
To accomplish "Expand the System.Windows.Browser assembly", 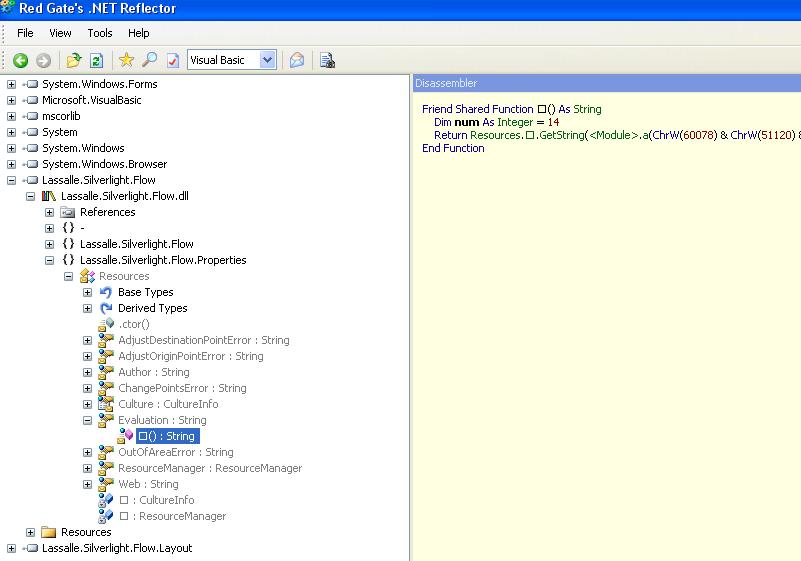I will point(11,165).
